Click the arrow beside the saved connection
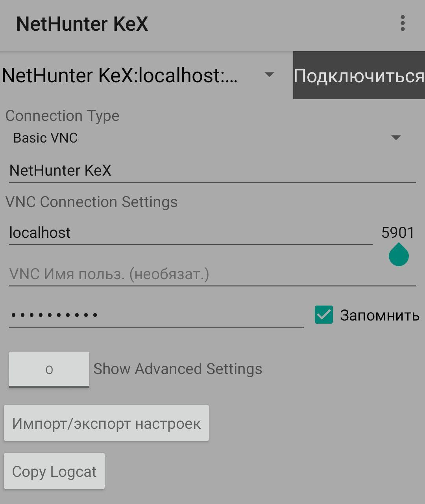This screenshot has width=425, height=504. pyautogui.click(x=269, y=74)
